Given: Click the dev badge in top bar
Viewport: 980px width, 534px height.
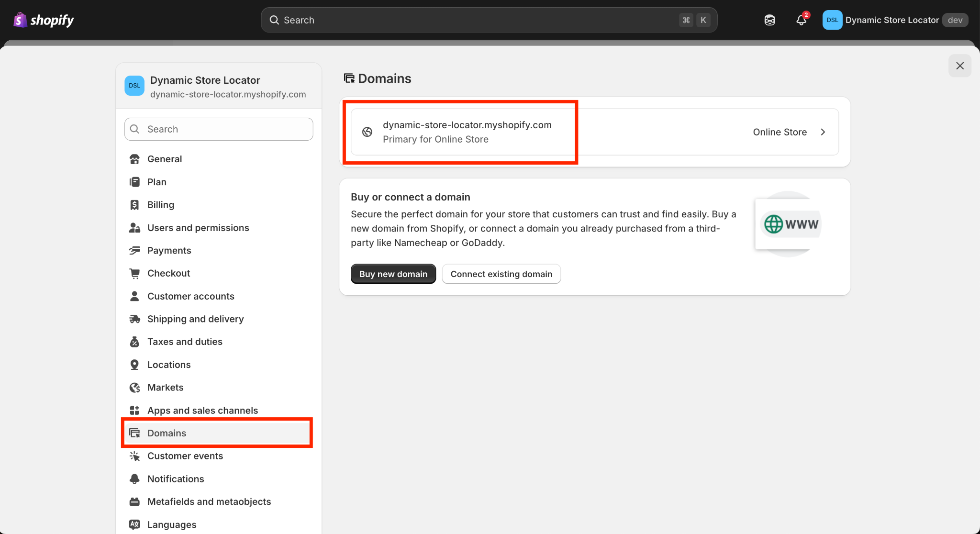Looking at the screenshot, I should point(955,20).
